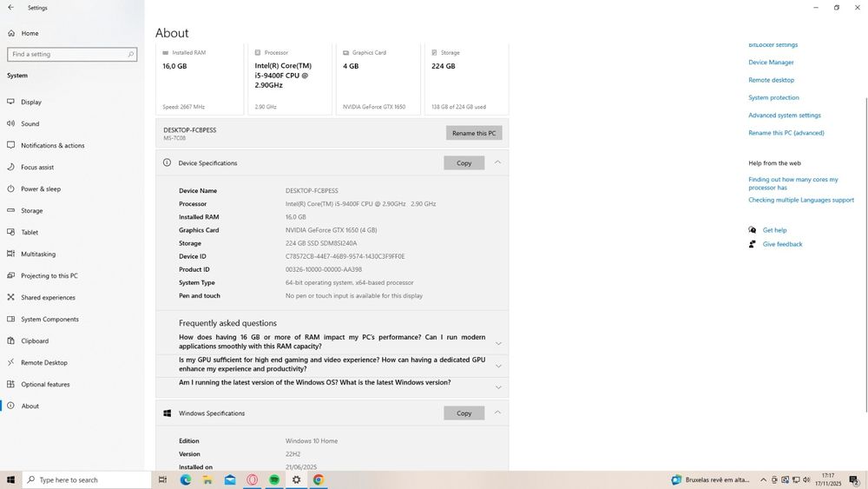Open the Bruxelas news widget on taskbar
868x489 pixels.
click(x=711, y=479)
